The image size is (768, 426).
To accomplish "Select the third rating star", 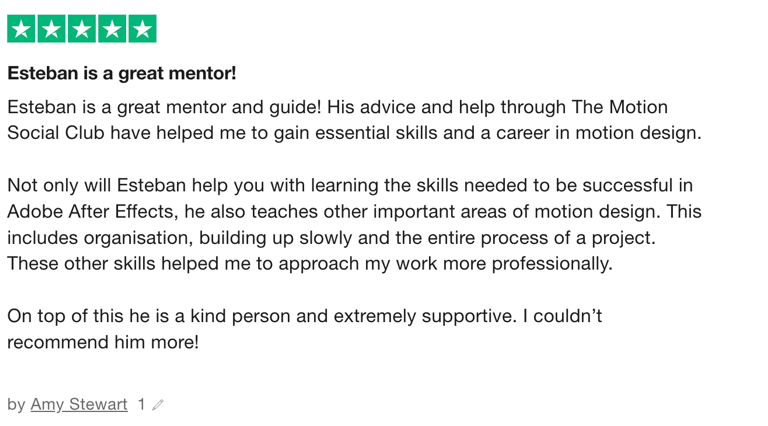I will tap(82, 29).
